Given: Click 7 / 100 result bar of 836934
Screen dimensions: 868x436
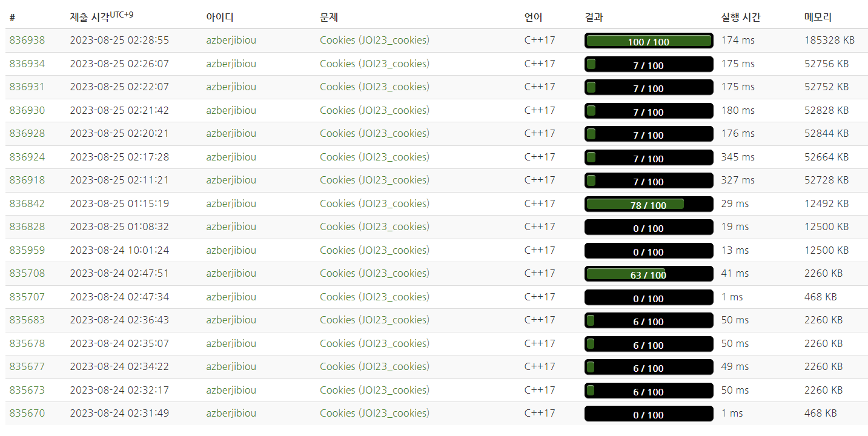Looking at the screenshot, I should point(649,64).
